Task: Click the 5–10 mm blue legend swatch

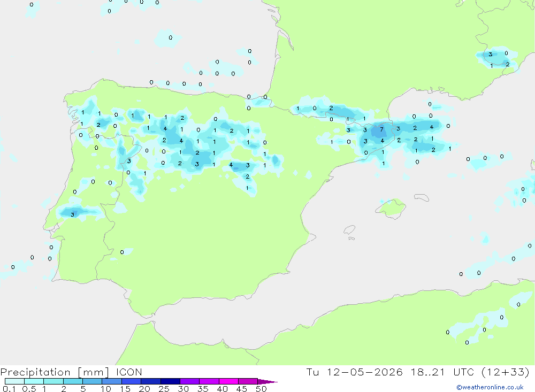Action: click(93, 381)
